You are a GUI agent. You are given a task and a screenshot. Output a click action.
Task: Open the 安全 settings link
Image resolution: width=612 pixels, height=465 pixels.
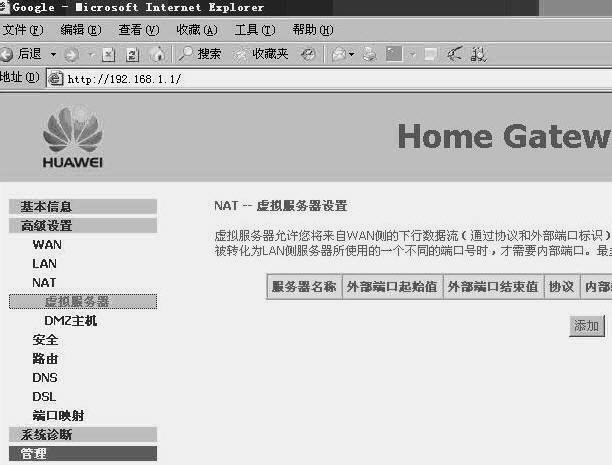point(45,340)
